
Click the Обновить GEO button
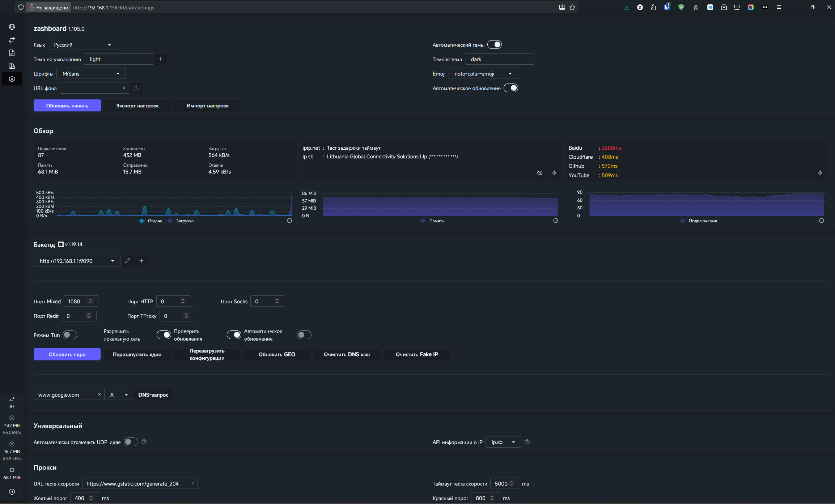point(277,354)
